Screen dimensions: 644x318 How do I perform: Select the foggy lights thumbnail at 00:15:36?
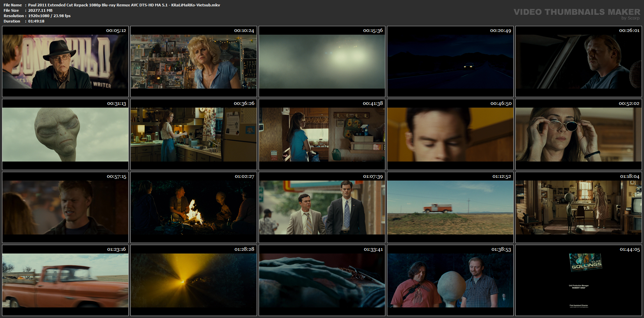coord(322,62)
